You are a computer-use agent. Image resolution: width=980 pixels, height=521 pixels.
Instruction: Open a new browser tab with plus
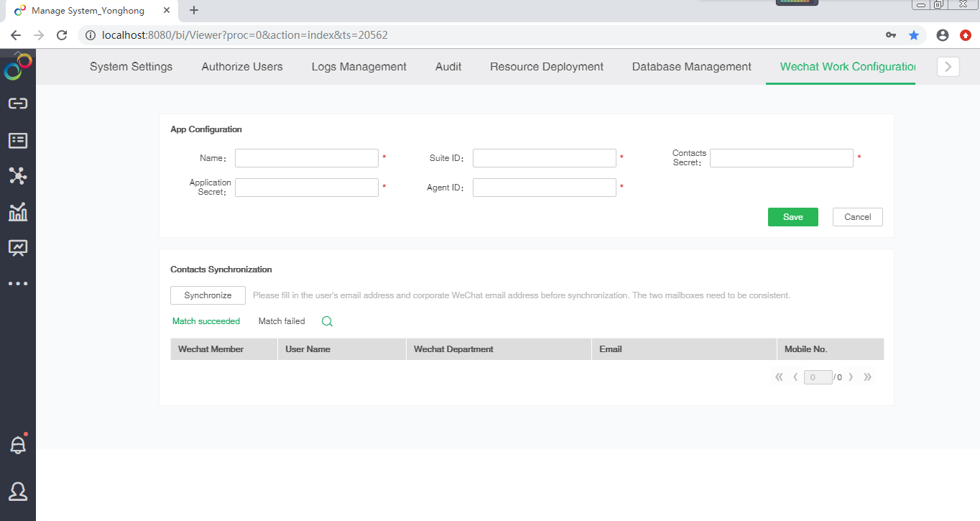193,10
